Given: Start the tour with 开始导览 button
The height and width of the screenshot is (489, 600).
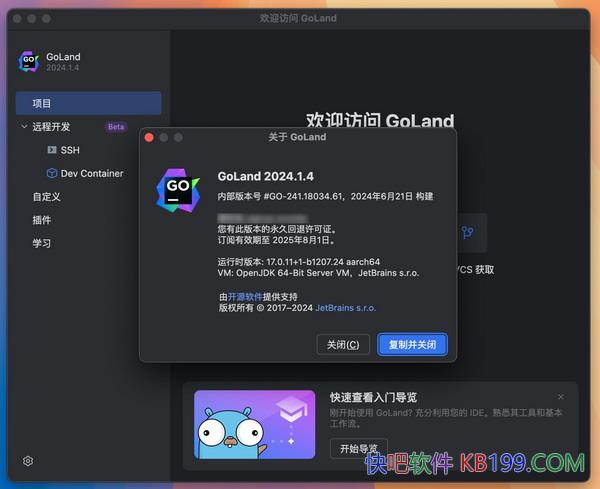Looking at the screenshot, I should 358,449.
